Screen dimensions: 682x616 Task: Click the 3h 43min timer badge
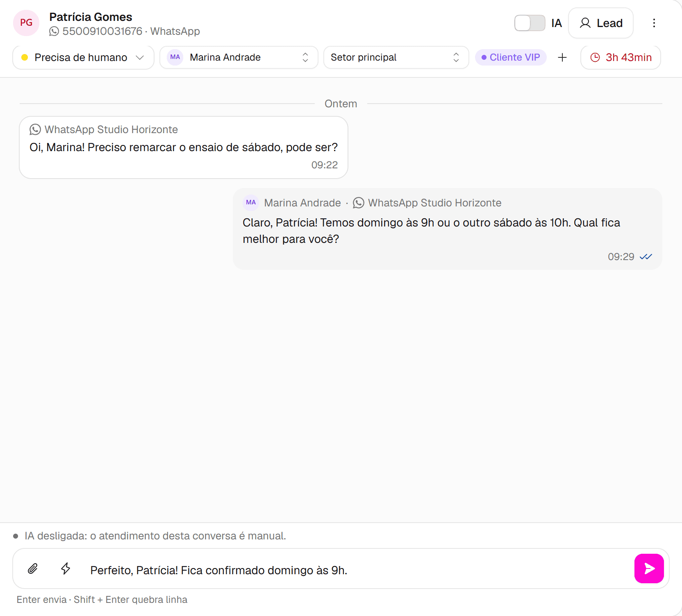[621, 57]
